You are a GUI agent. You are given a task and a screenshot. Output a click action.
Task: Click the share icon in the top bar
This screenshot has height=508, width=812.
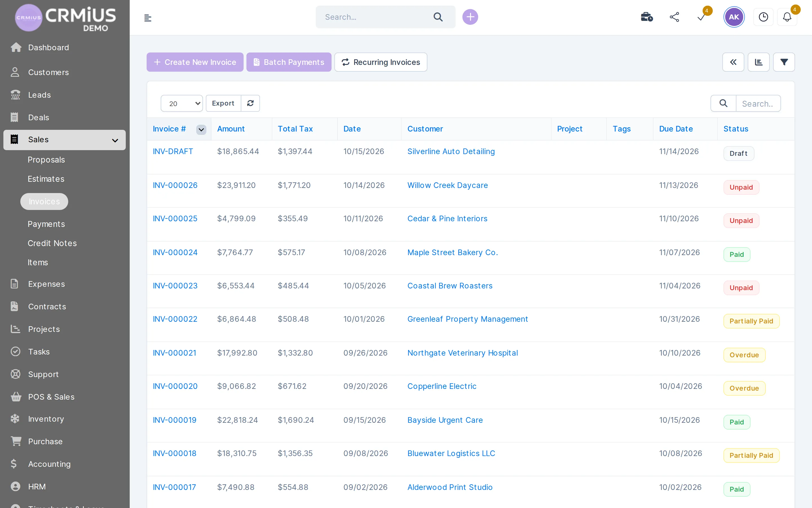pos(674,17)
